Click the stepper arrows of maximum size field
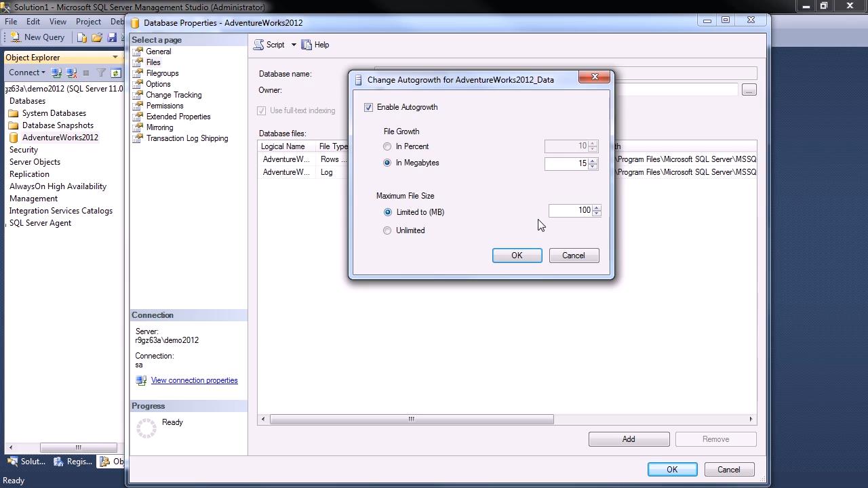 click(x=597, y=211)
